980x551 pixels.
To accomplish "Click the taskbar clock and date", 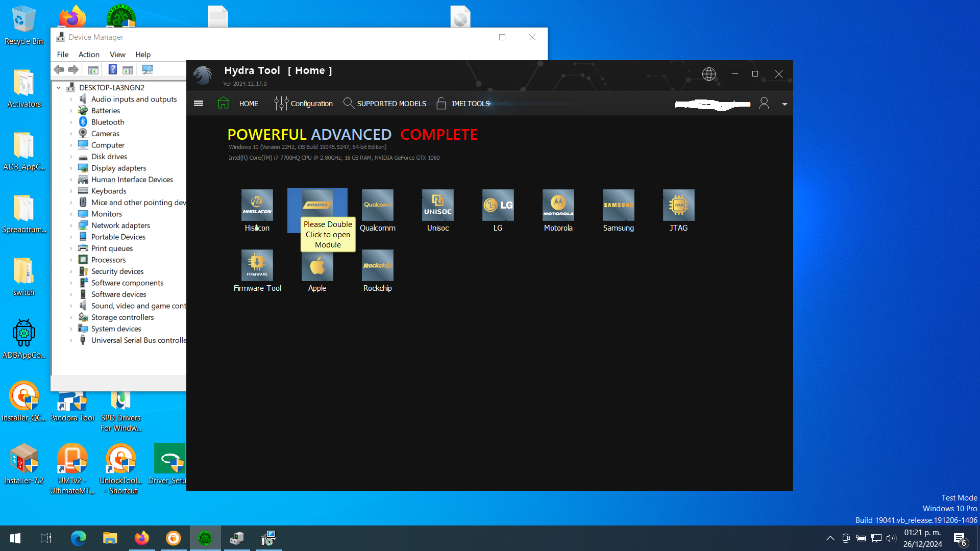I will coord(922,538).
